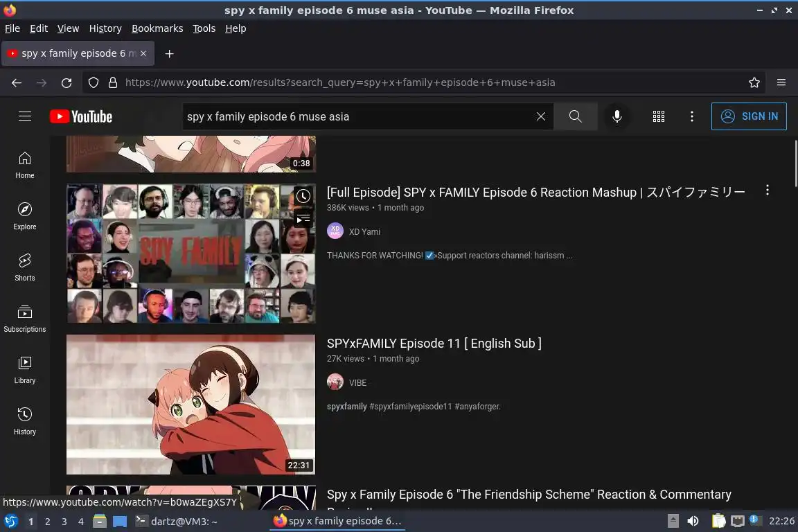Visit XD Yami channel name
Viewport: 798px width, 532px height.
pos(364,231)
